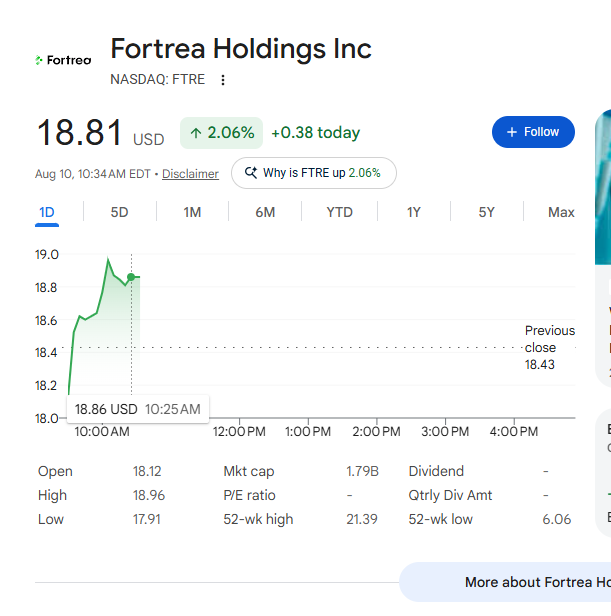Click the Low value 17.91
The height and width of the screenshot is (616, 611).
147,519
